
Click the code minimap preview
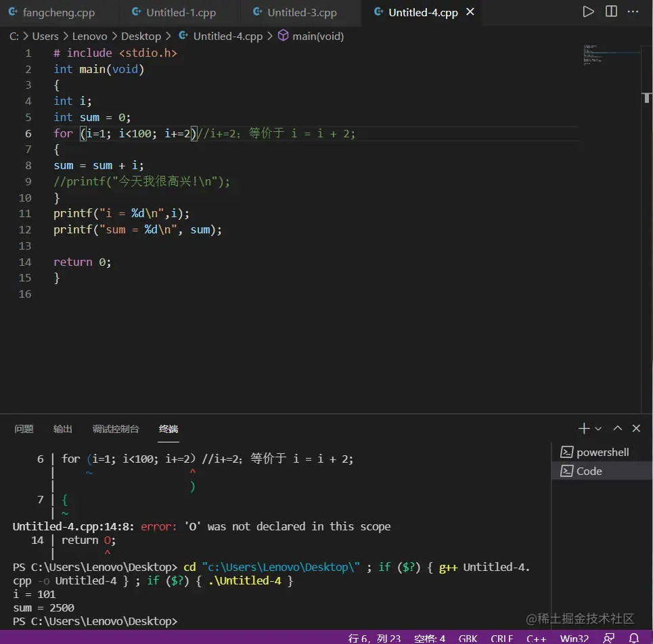(610, 55)
